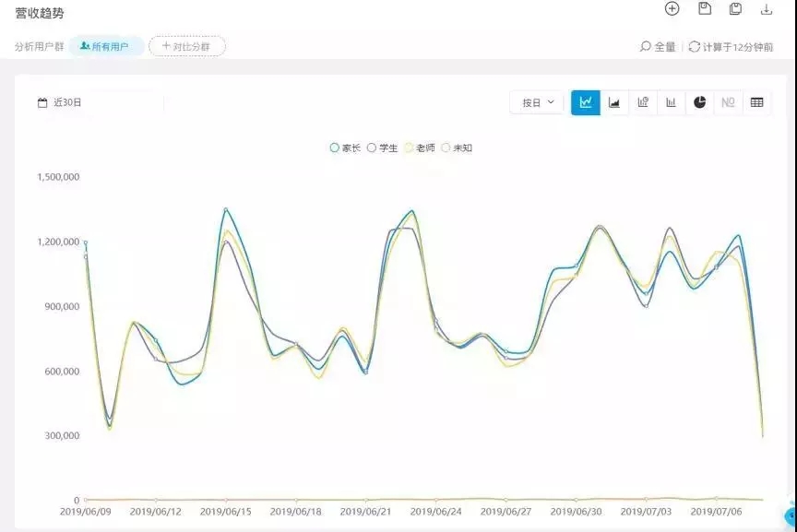The width and height of the screenshot is (797, 532).
Task: Click the 家长 peak data point on 2019/06/15
Action: click(x=226, y=209)
